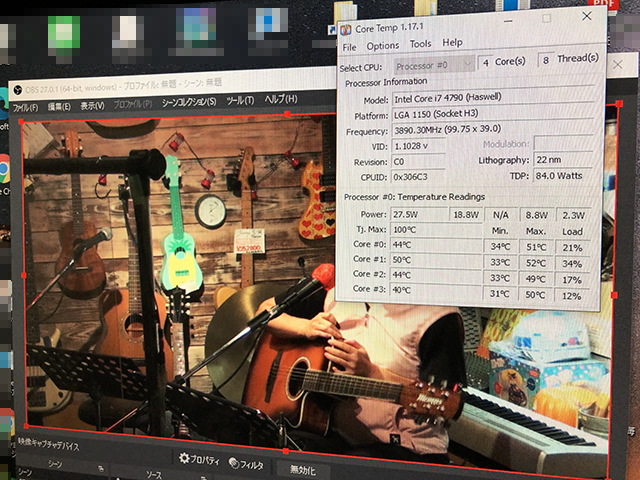Click the Power value 27.5W
This screenshot has width=640, height=480.
[x=419, y=214]
